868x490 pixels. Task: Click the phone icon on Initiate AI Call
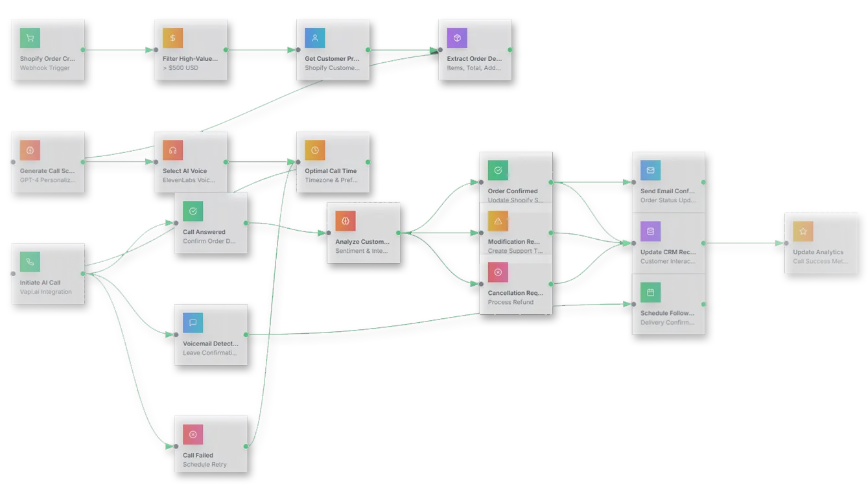point(29,261)
